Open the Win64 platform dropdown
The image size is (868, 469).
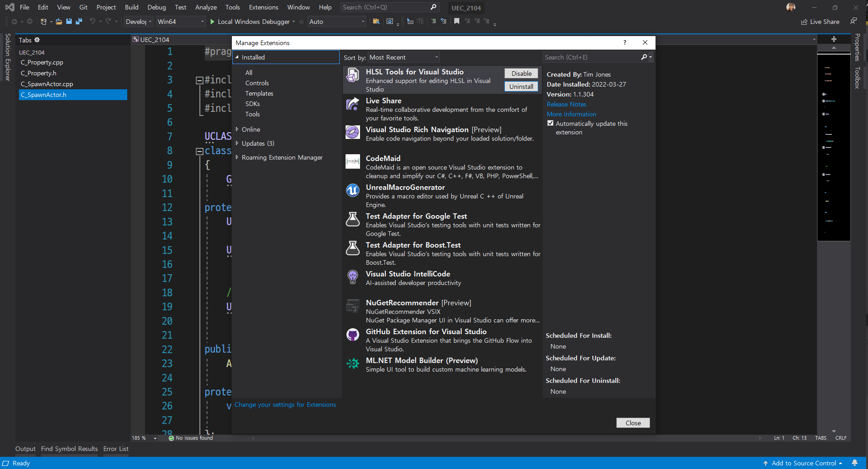coord(180,21)
